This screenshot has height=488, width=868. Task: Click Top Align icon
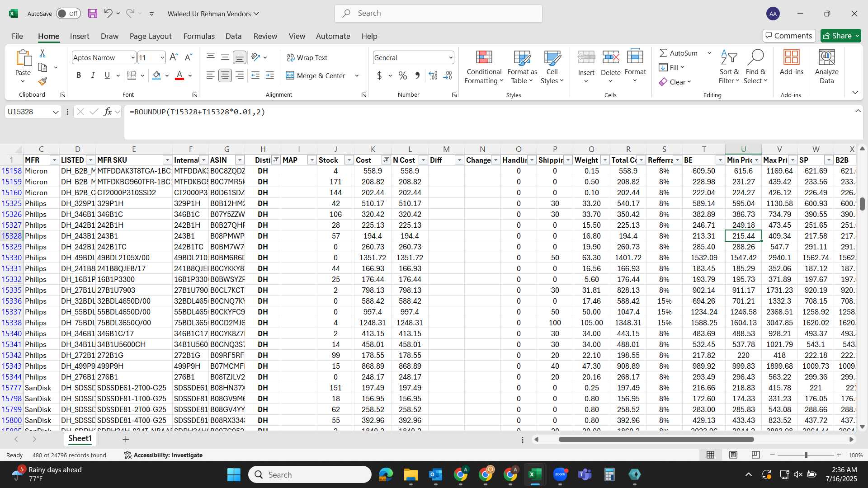click(x=210, y=57)
